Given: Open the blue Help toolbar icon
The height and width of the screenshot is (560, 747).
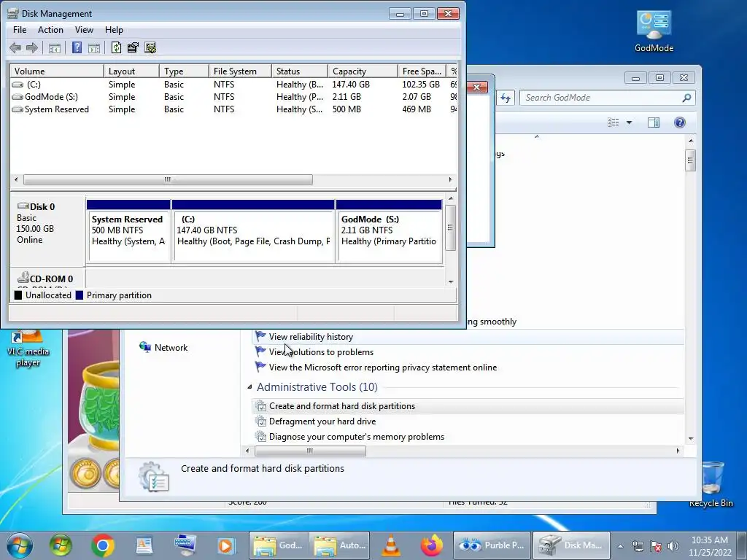Looking at the screenshot, I should point(77,47).
